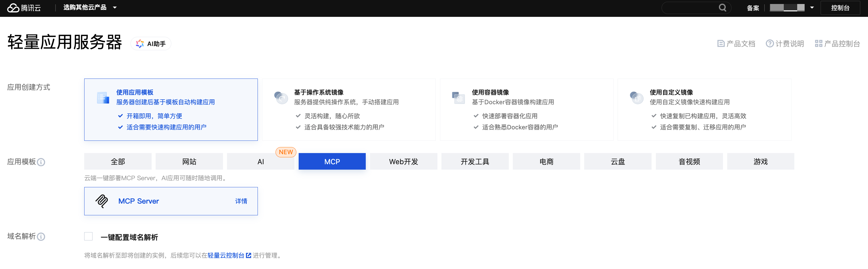
Task: Click the OS image card icon
Action: [281, 98]
